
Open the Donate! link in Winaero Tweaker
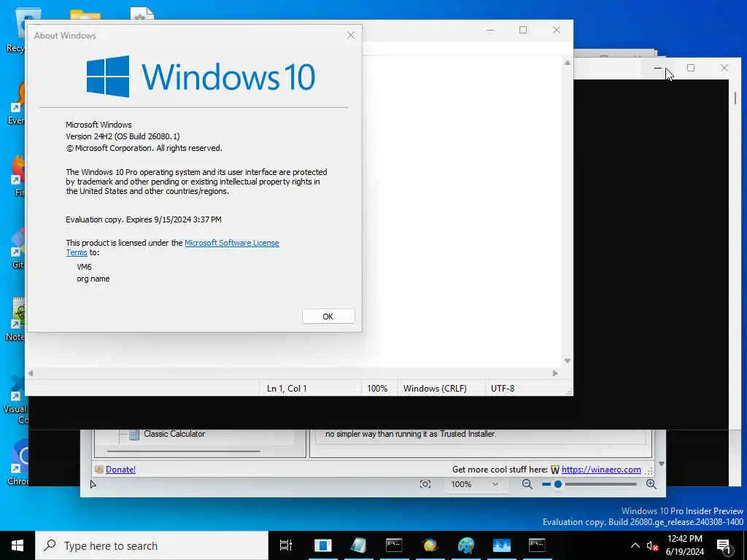pos(120,470)
